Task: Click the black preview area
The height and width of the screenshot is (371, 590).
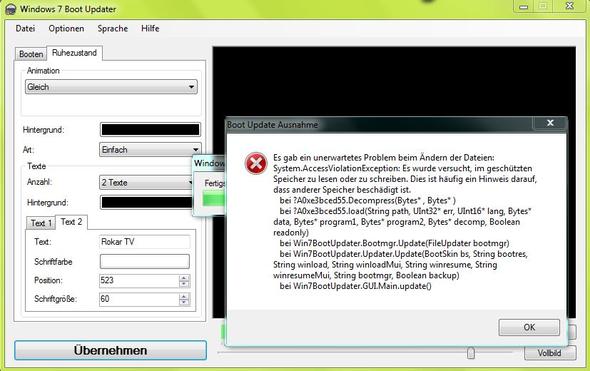Action: pos(394,81)
